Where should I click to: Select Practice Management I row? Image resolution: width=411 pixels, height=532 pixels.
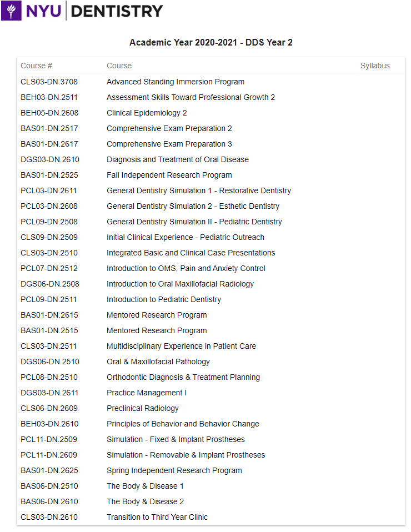click(x=210, y=393)
